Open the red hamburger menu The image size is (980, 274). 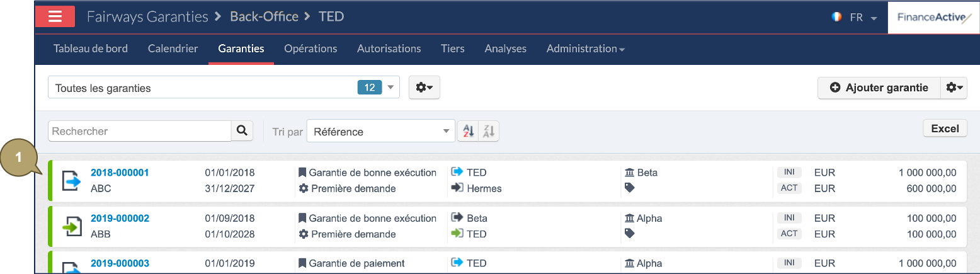55,16
